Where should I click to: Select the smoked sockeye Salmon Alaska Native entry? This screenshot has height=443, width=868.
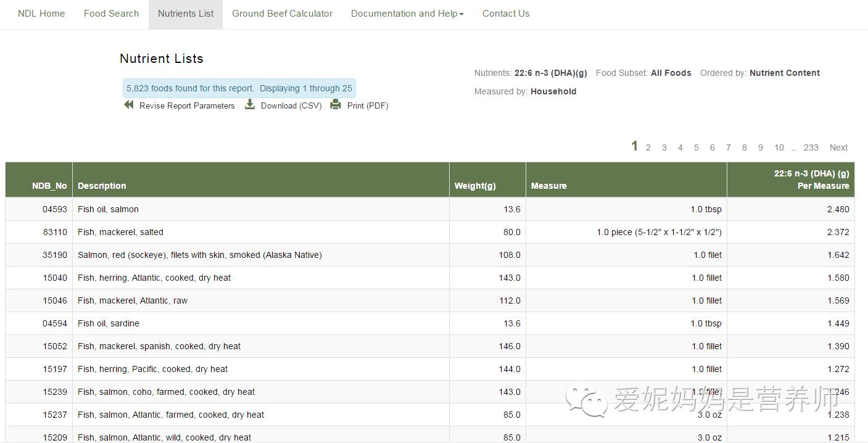[x=200, y=255]
